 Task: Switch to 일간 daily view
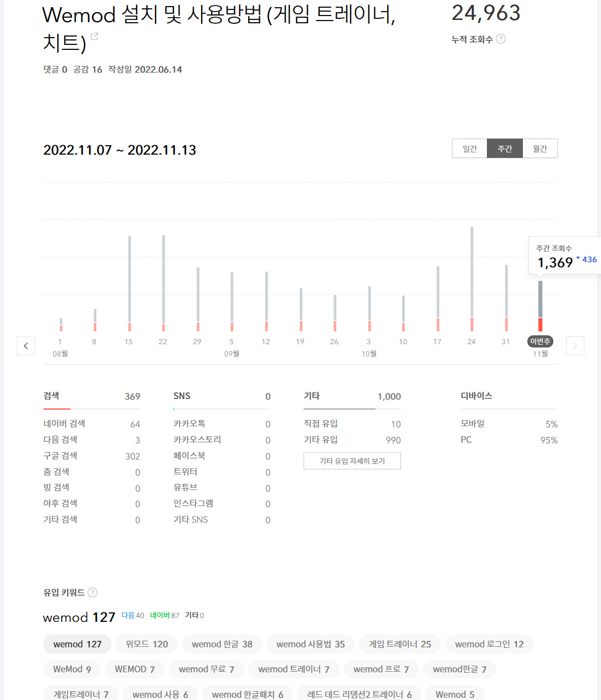coord(470,149)
